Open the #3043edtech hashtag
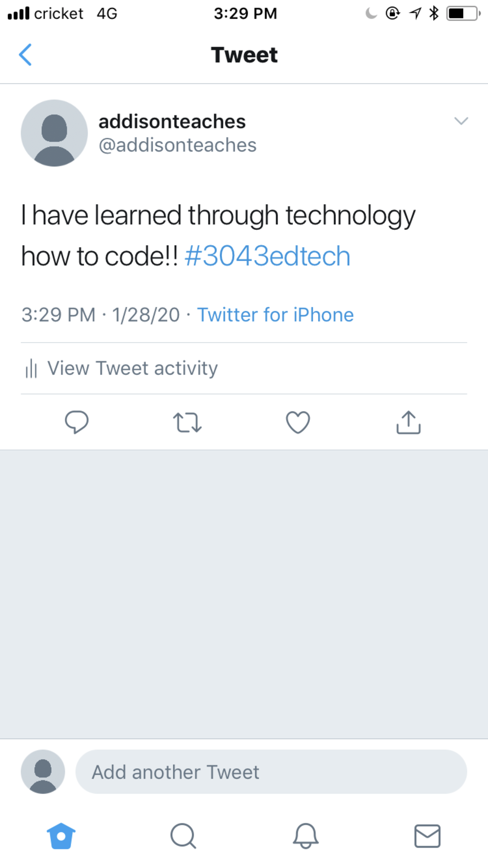Screen dimensions: 488x868 pyautogui.click(x=268, y=256)
